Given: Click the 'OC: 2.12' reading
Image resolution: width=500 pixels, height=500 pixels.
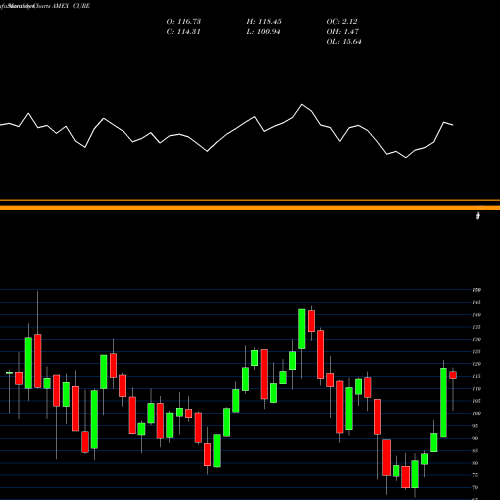Looking at the screenshot, I should pyautogui.click(x=342, y=22).
